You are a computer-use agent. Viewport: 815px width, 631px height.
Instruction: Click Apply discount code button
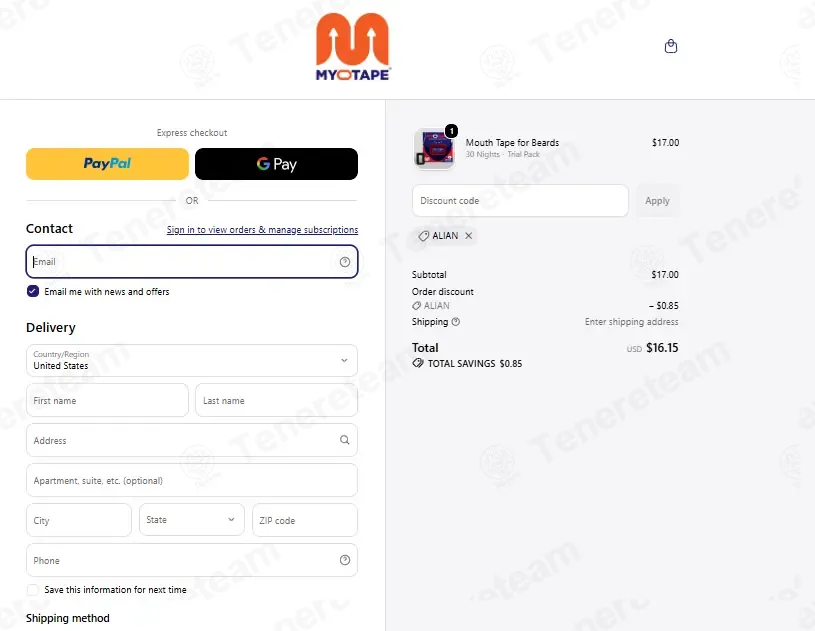657,201
